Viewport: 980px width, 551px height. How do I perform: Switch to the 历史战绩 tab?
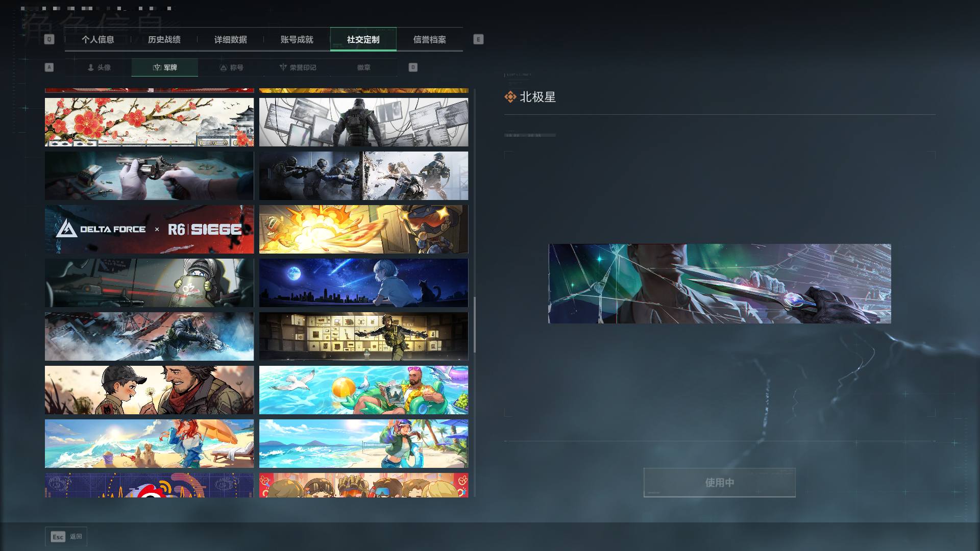click(x=164, y=39)
